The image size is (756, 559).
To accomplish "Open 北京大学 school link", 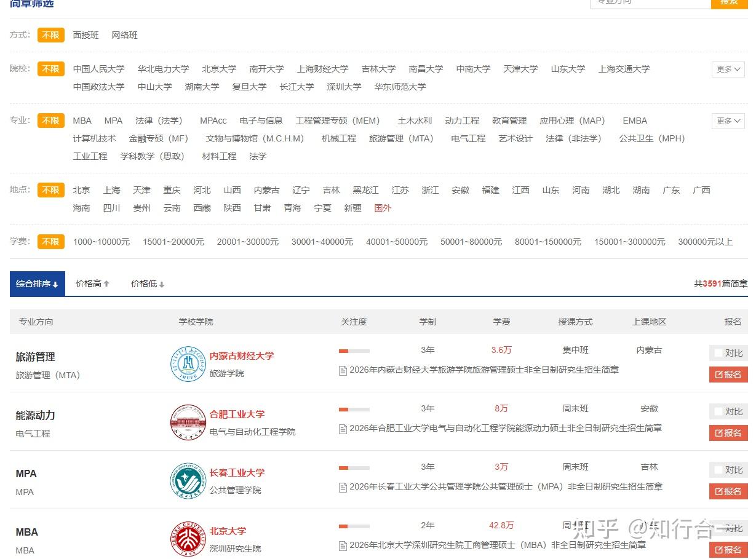I will point(228,531).
